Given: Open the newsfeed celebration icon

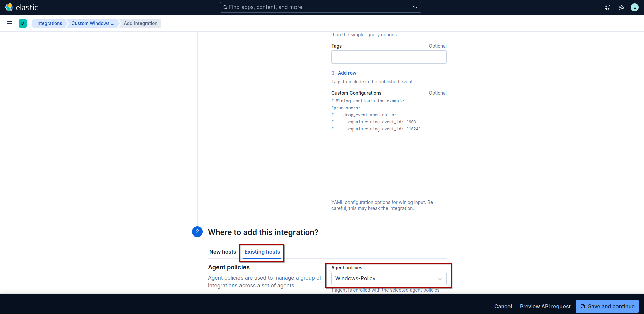Looking at the screenshot, I should click(621, 7).
